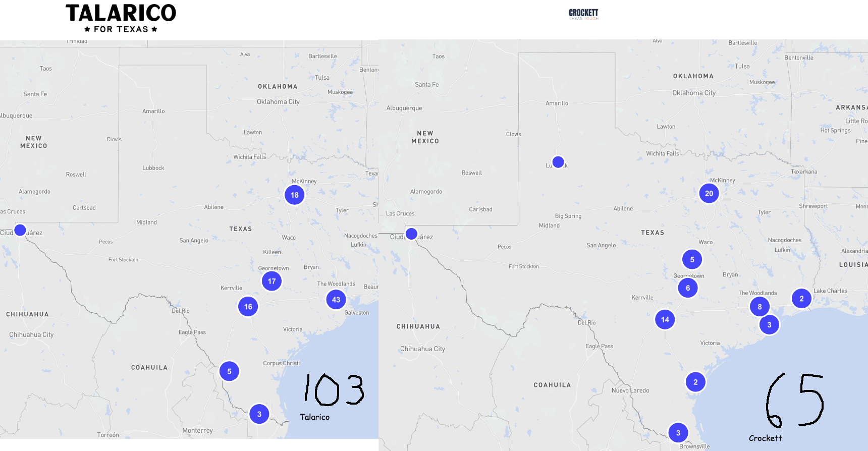Click the Crockett Texas Tough logo
The image size is (868, 451).
583,14
